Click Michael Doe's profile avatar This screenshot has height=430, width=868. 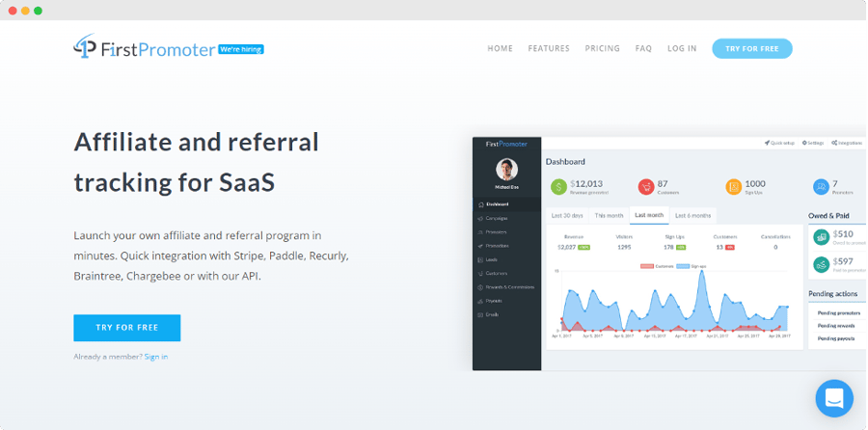[x=506, y=170]
